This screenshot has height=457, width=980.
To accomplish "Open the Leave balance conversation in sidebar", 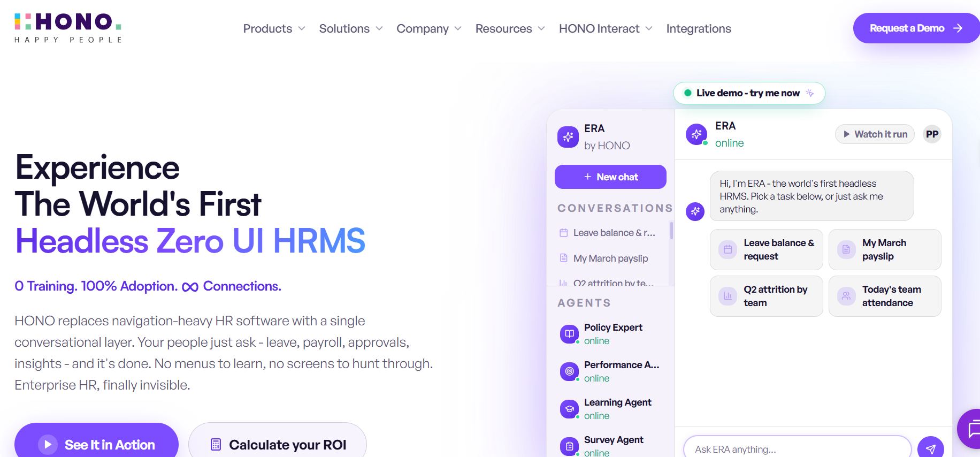I will (x=610, y=233).
